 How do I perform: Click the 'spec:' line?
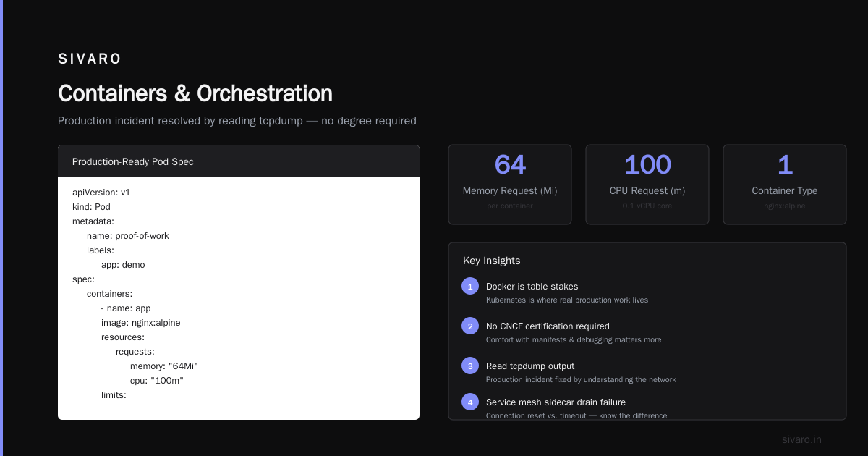tap(84, 279)
